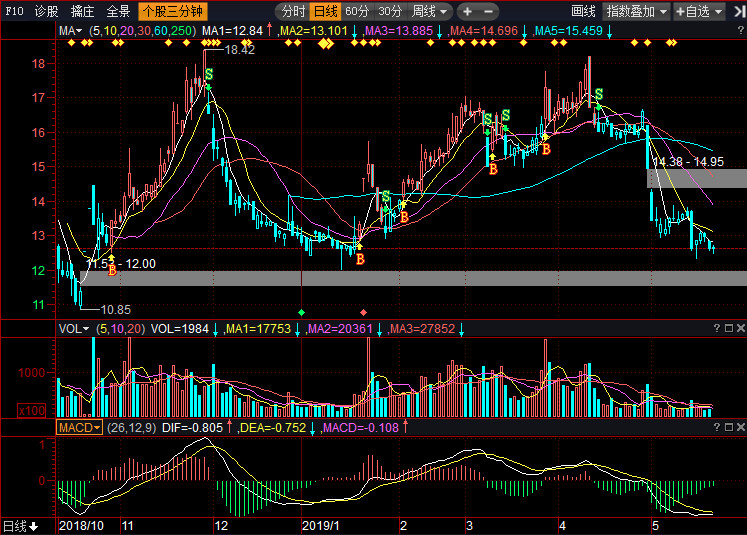Click the help question mark beside MA values
The height and width of the screenshot is (535, 747).
coord(741,30)
